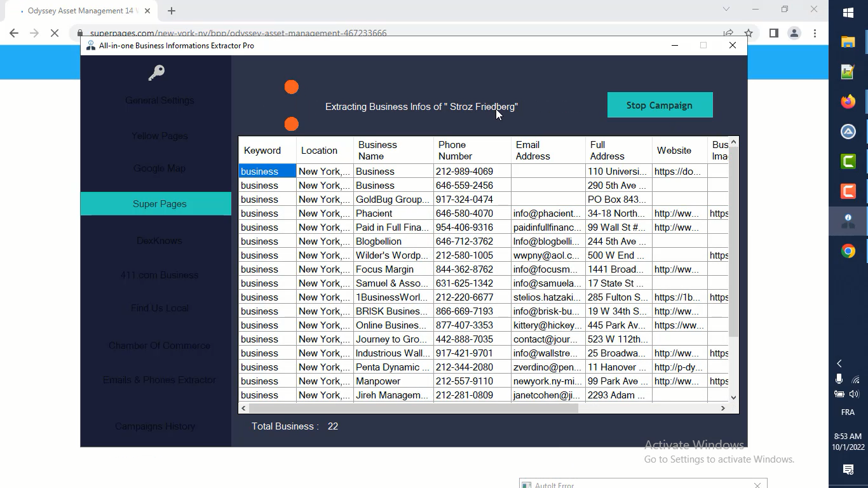Click the key icon above General Settings

(156, 73)
